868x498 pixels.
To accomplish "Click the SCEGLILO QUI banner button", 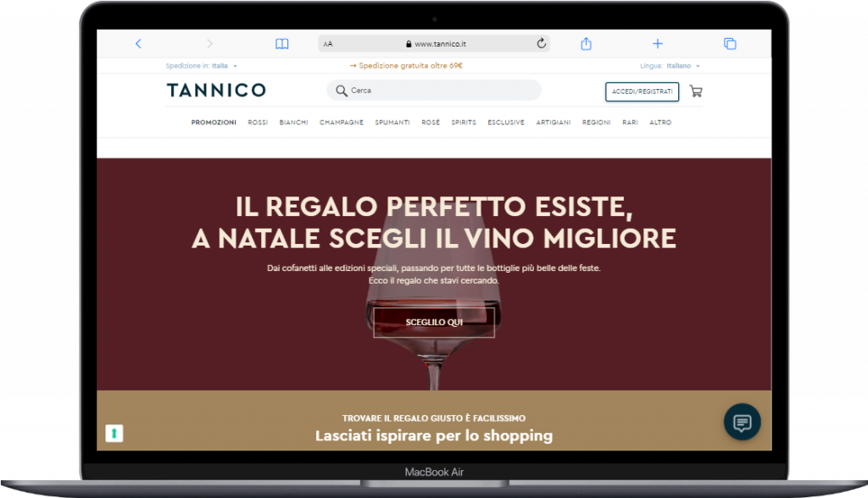I will [434, 322].
